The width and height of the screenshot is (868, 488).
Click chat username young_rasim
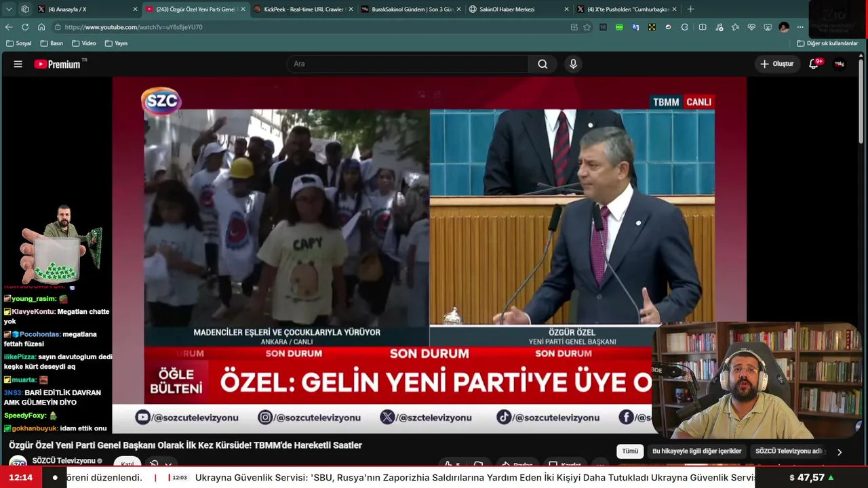[x=34, y=299]
